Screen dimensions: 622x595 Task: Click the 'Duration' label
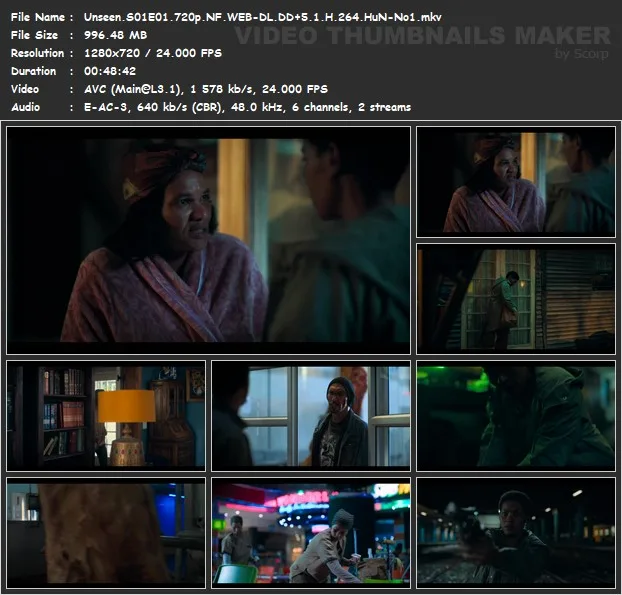tap(33, 71)
